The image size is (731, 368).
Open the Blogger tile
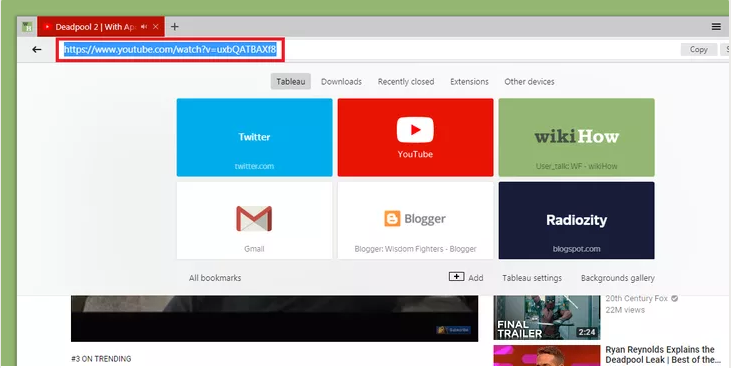point(415,220)
